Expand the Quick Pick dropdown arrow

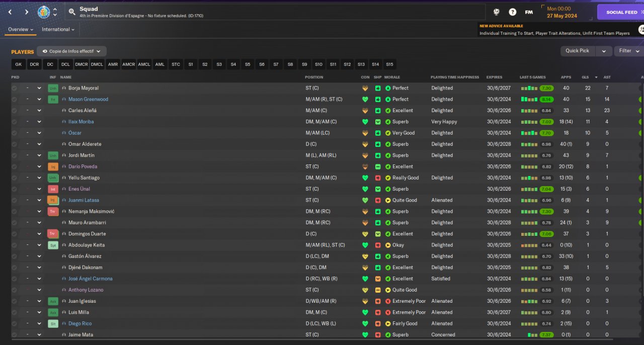[x=604, y=51]
